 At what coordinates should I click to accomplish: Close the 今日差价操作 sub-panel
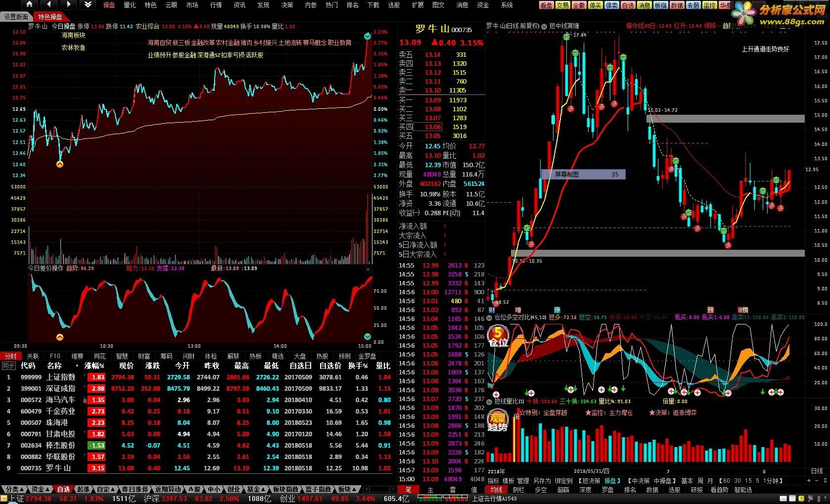368,269
